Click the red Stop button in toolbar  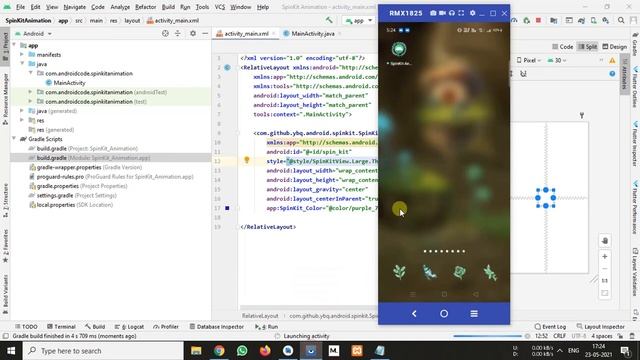(x=538, y=20)
